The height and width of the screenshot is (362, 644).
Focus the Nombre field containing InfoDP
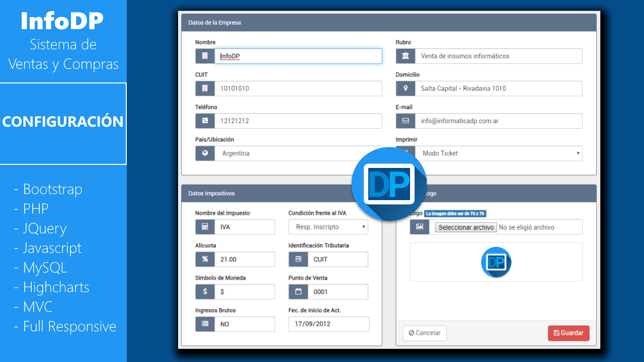[x=298, y=56]
